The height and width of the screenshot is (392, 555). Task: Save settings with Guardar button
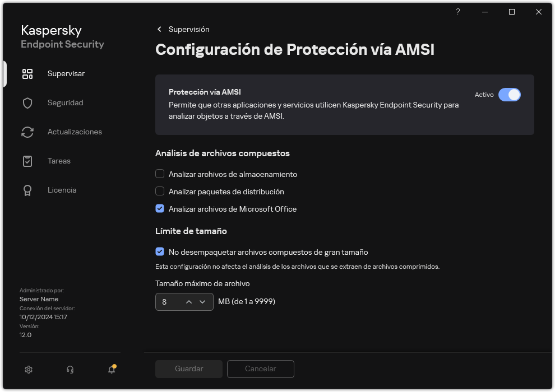[188, 369]
